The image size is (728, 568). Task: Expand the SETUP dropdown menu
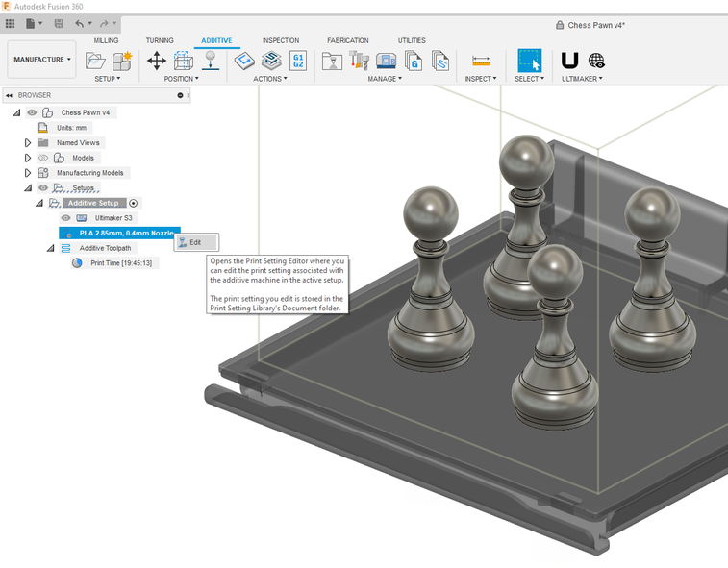(x=108, y=79)
